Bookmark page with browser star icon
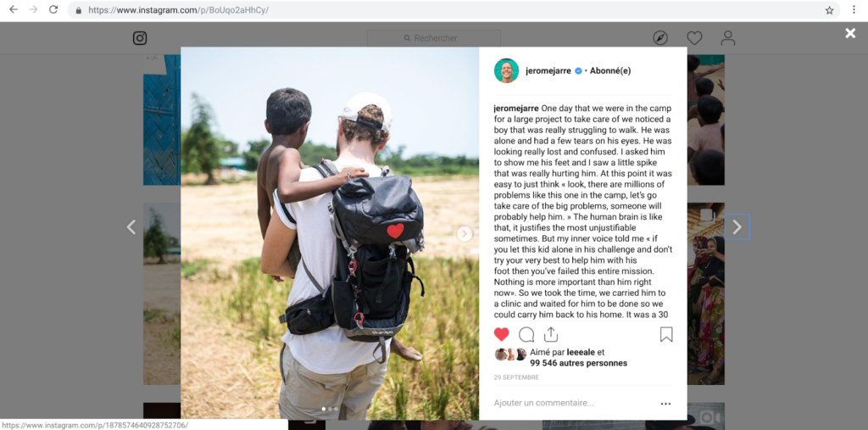 tap(829, 10)
